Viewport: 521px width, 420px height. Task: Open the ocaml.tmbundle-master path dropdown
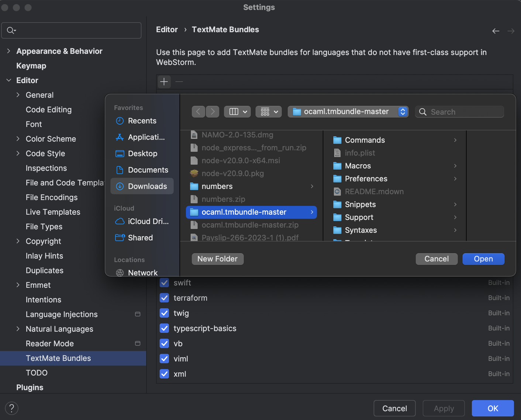[x=402, y=111]
